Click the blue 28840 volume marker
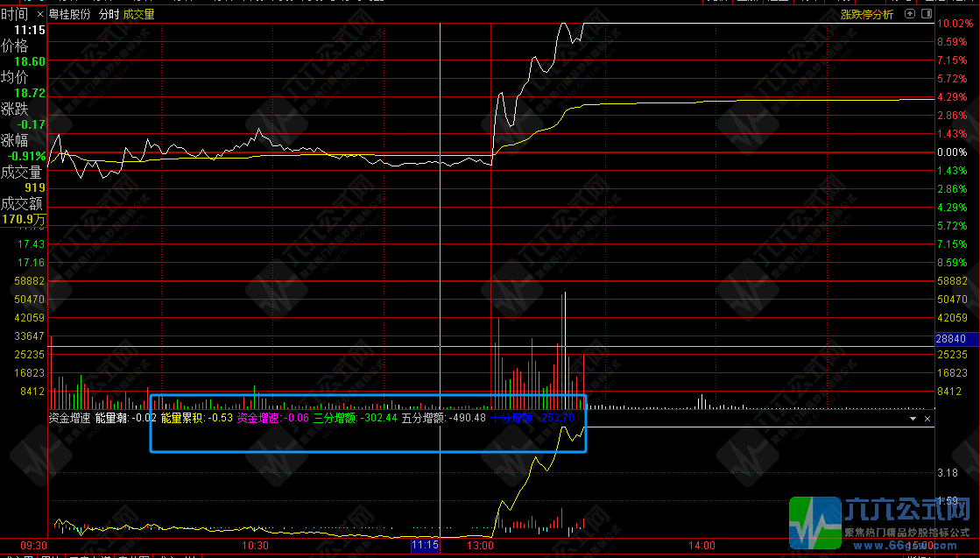The image size is (980, 558). pos(951,337)
